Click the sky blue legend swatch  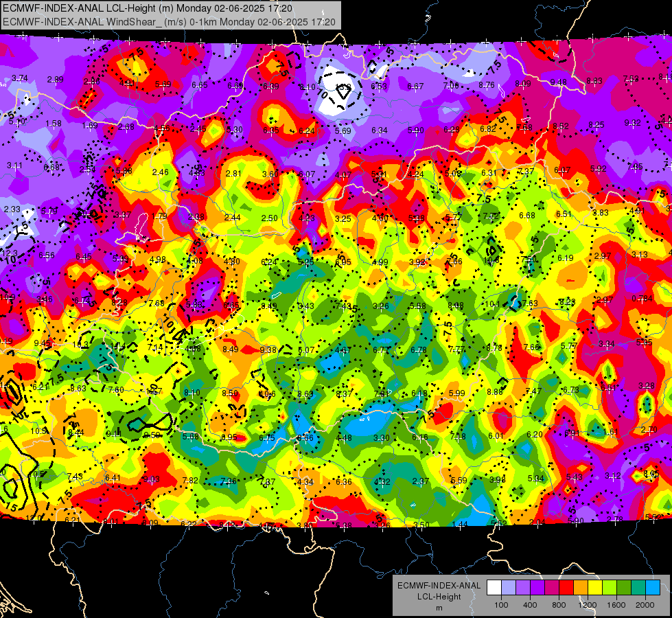(x=653, y=588)
